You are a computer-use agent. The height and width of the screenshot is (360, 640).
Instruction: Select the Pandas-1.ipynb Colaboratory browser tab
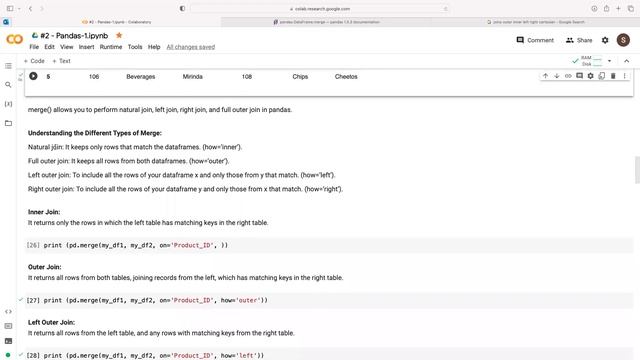pyautogui.click(x=116, y=22)
